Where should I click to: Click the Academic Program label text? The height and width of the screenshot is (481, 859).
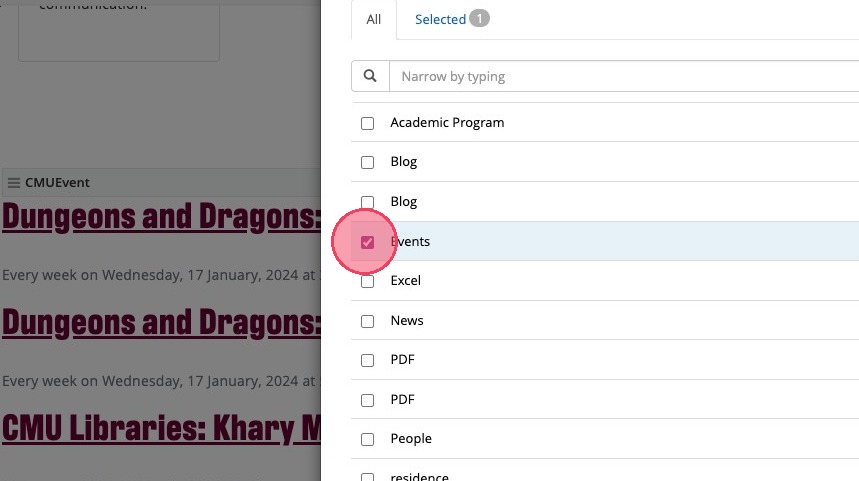click(447, 123)
